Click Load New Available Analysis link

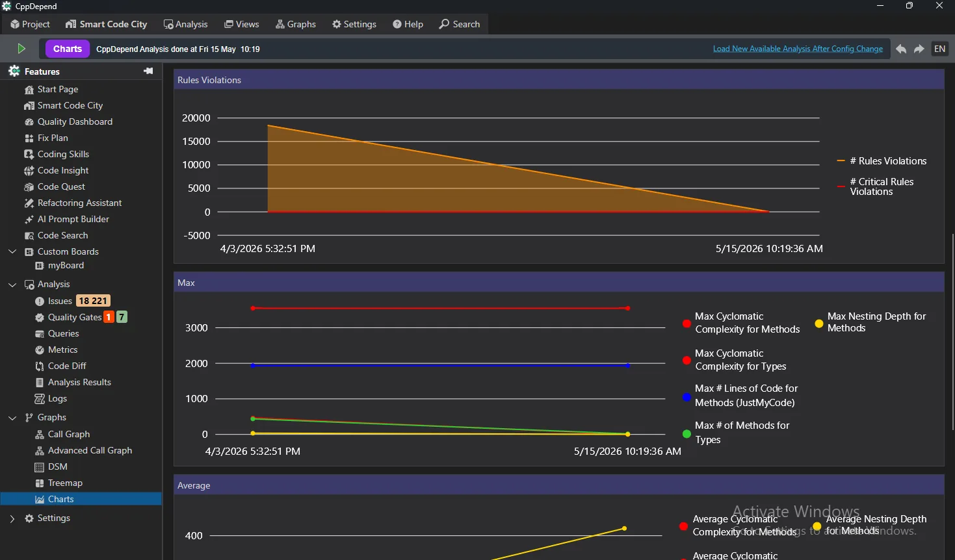798,49
